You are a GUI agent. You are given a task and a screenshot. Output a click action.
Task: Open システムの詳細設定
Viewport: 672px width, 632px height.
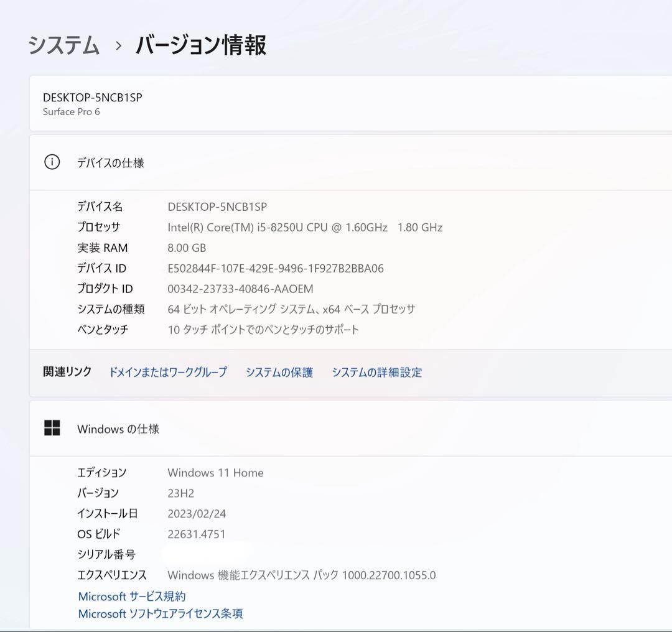(x=377, y=372)
